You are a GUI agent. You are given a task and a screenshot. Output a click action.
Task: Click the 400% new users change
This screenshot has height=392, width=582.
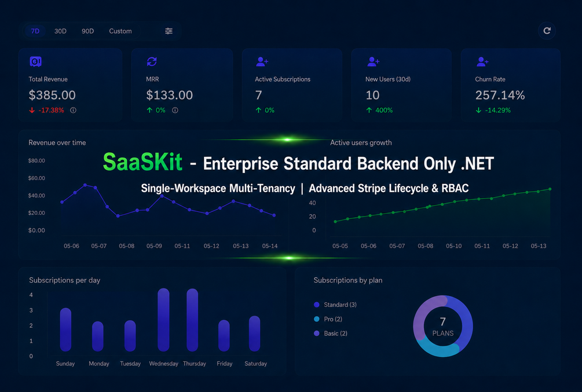point(384,110)
